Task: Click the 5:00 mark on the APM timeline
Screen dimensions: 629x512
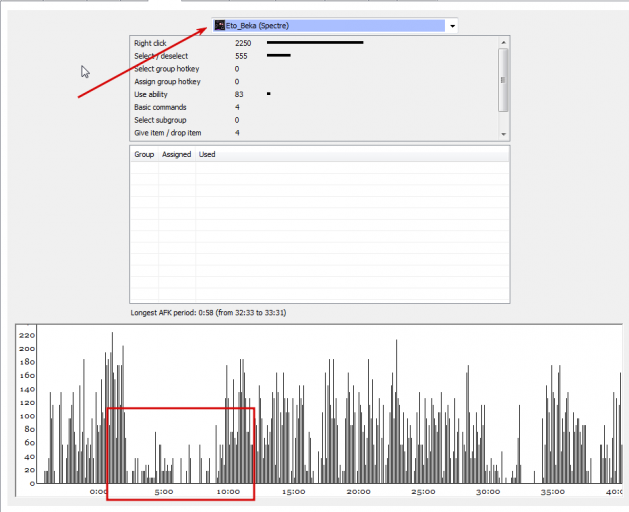Action: click(164, 492)
